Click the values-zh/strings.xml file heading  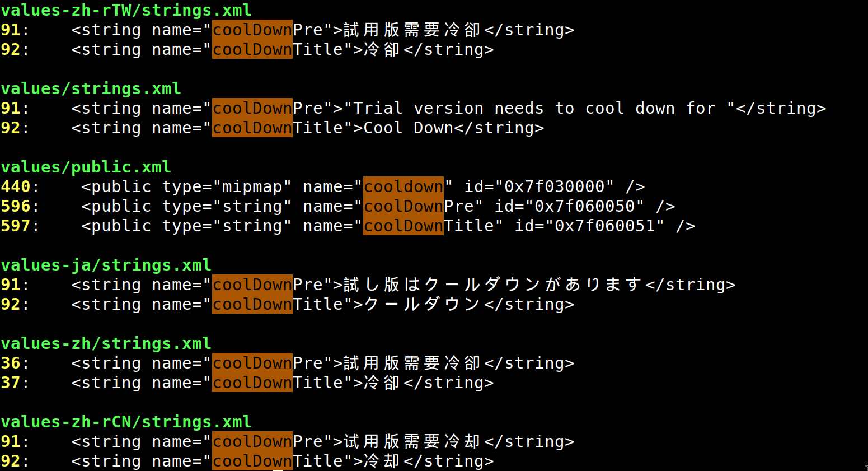click(106, 343)
